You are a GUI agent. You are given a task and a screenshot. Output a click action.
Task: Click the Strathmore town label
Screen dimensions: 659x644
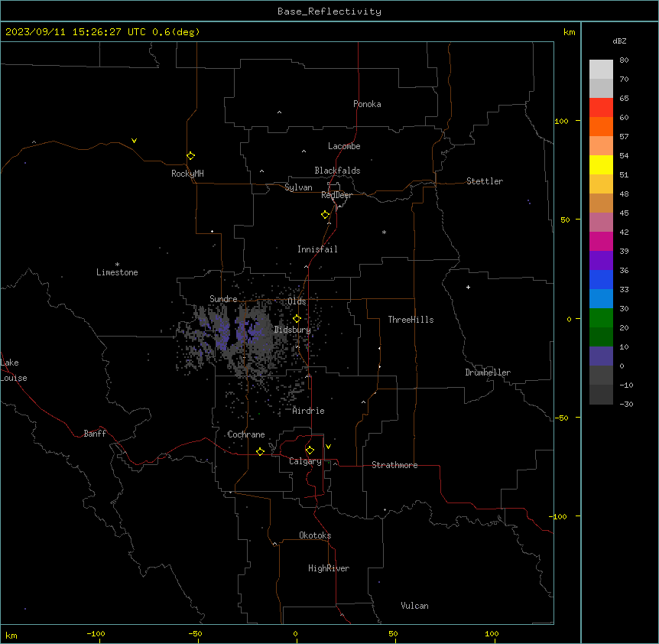coord(394,465)
